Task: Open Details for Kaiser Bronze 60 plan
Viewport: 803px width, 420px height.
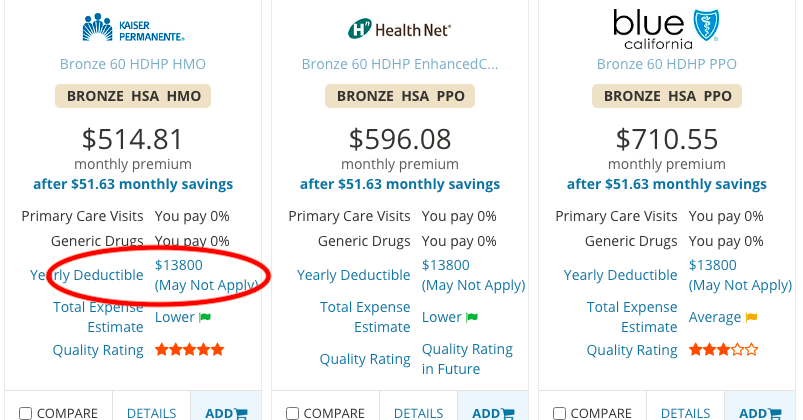Action: pyautogui.click(x=151, y=413)
